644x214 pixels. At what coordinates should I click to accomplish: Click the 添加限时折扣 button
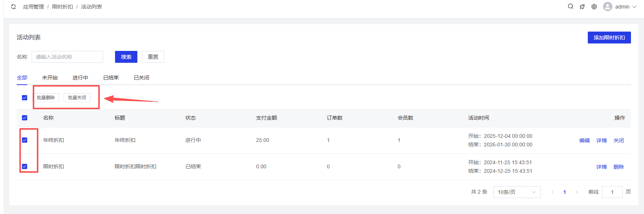[609, 38]
